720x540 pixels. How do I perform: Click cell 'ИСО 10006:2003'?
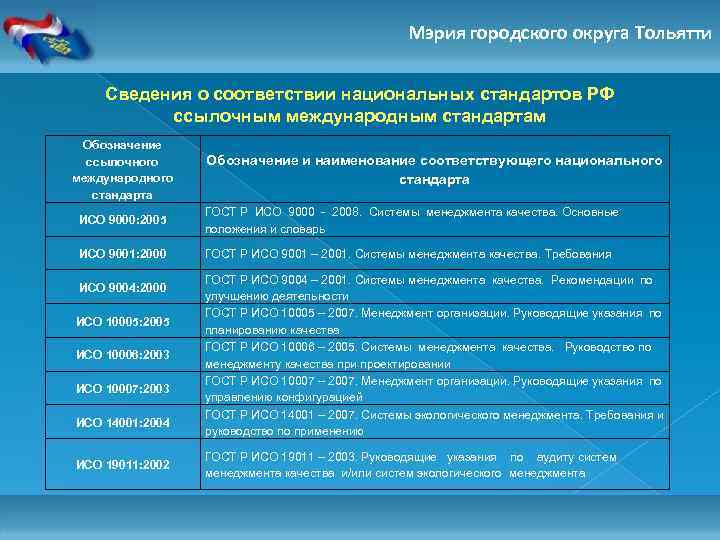pos(123,355)
